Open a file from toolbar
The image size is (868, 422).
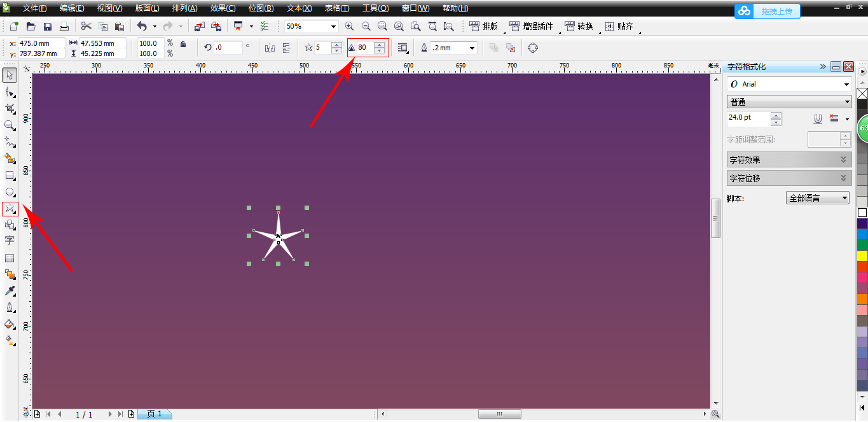[31, 26]
